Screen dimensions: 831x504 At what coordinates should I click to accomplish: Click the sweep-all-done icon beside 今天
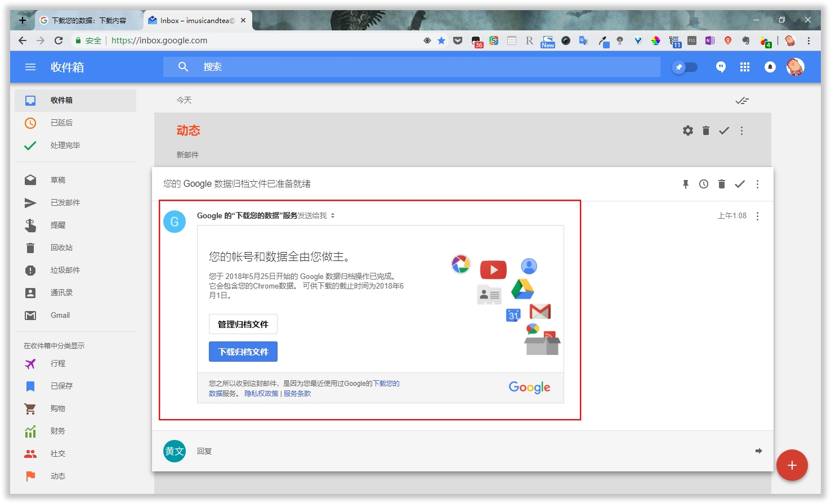[742, 101]
